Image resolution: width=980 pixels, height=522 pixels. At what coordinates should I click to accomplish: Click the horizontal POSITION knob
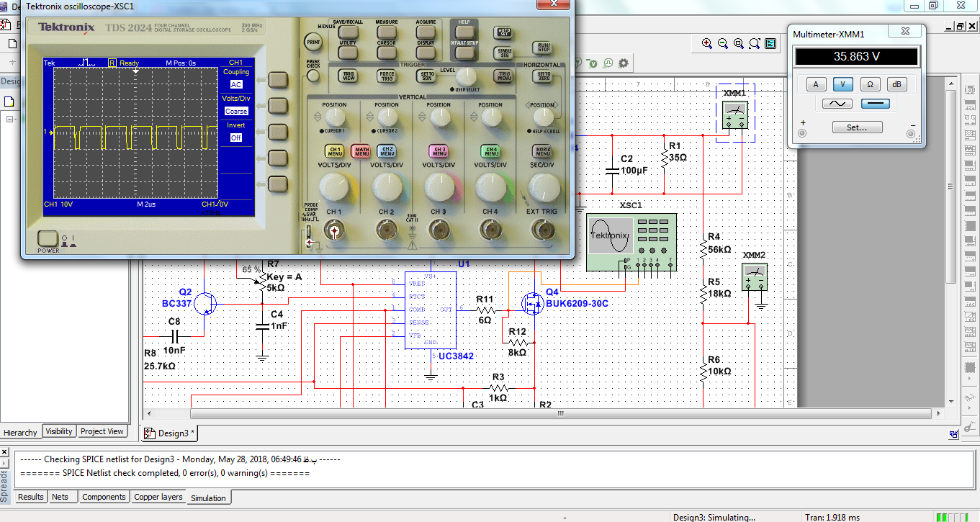pyautogui.click(x=544, y=117)
